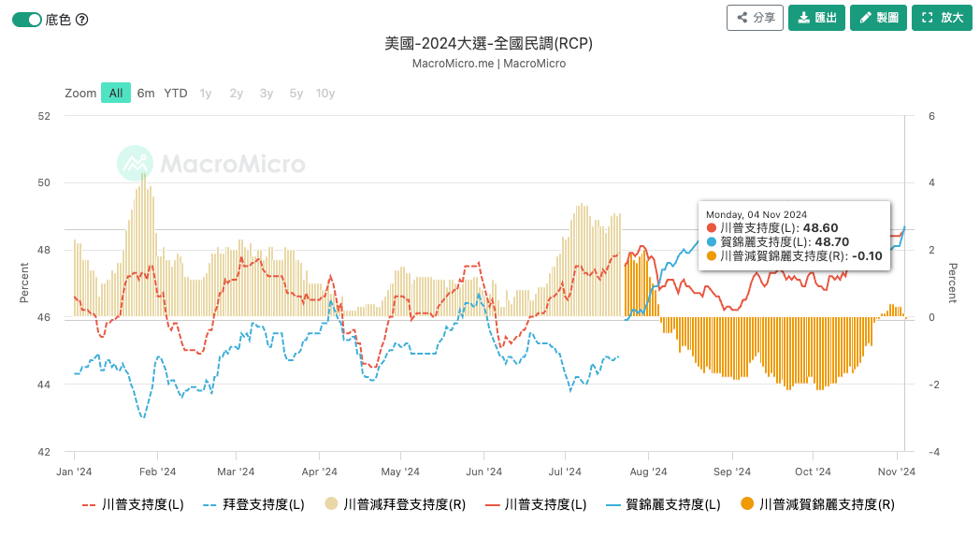Open the 製圖 chart maker button
Image resolution: width=980 pixels, height=552 pixels.
pyautogui.click(x=878, y=18)
